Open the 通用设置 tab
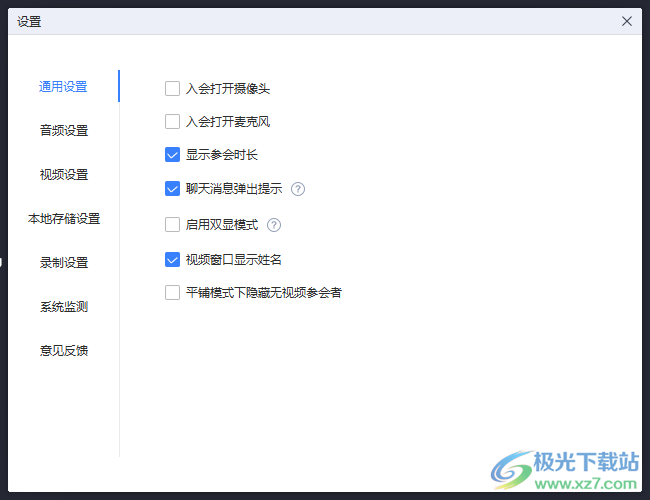The height and width of the screenshot is (500, 650). [x=63, y=87]
